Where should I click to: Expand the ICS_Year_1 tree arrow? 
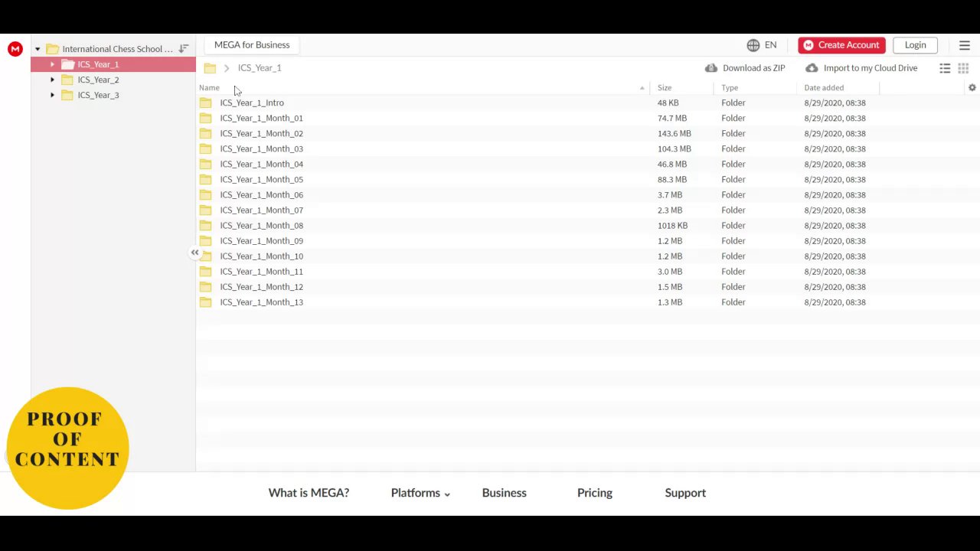coord(52,64)
